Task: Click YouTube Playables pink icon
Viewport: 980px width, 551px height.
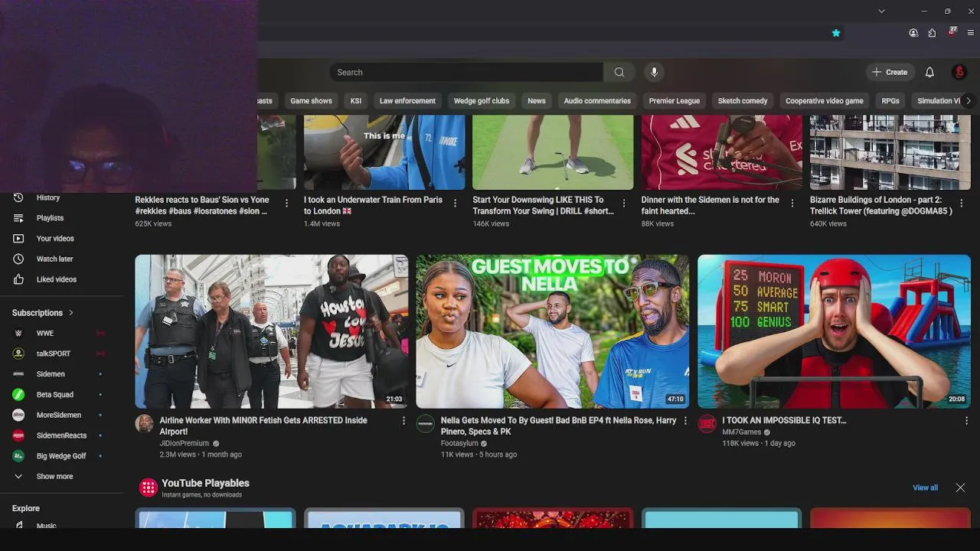Action: 149,487
